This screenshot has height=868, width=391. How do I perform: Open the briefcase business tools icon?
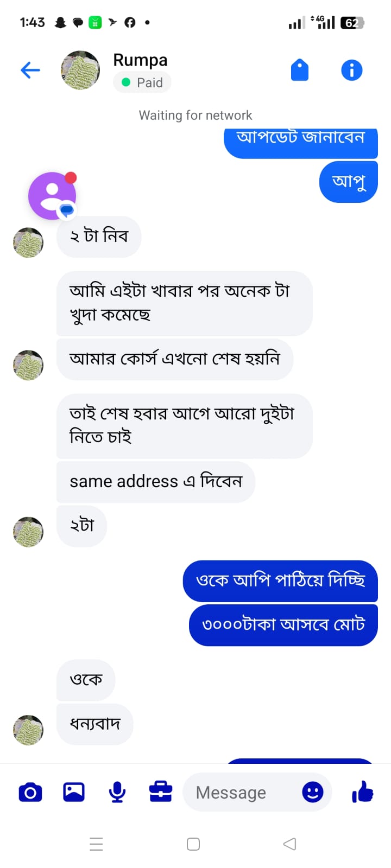[161, 793]
